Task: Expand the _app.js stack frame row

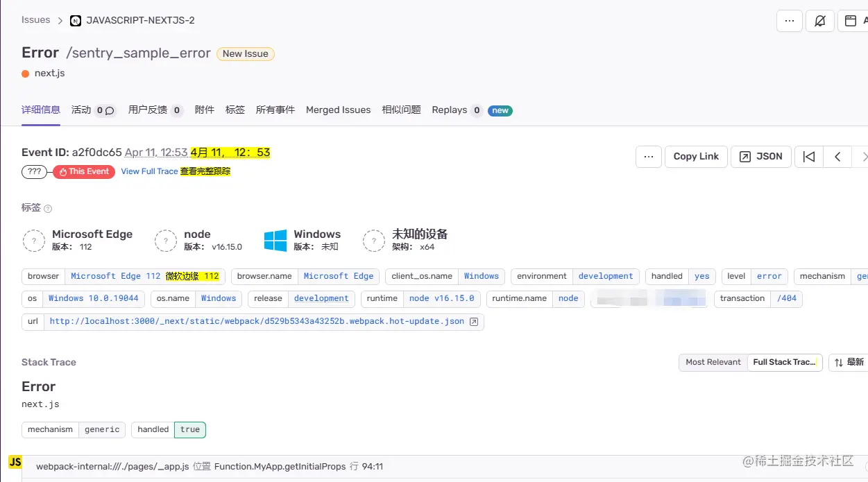Action: pos(208,466)
